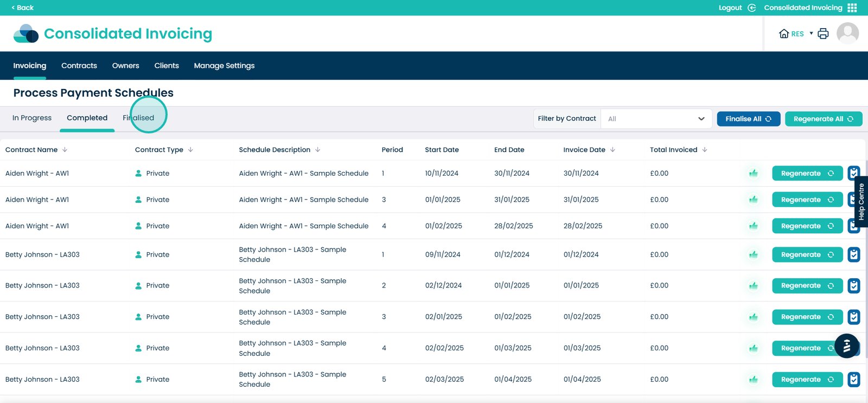
Task: Click the thumbs-up icon for Betty Johnson period 5
Action: (754, 380)
